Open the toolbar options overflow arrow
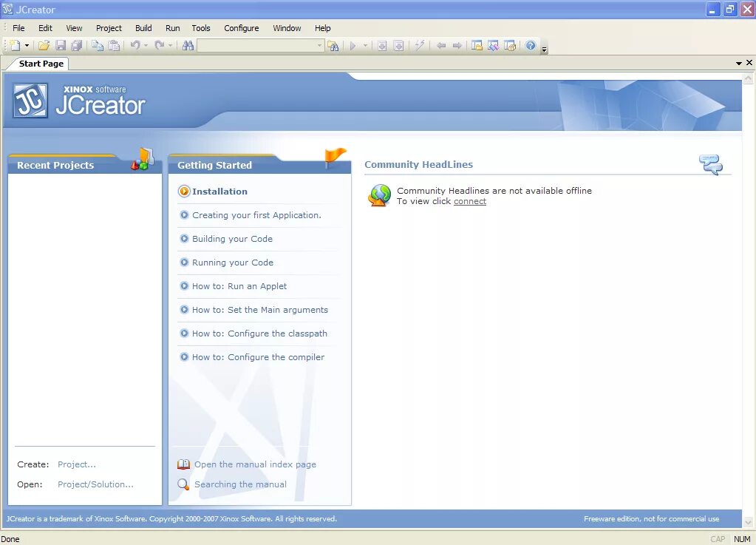756x545 pixels. click(x=545, y=49)
